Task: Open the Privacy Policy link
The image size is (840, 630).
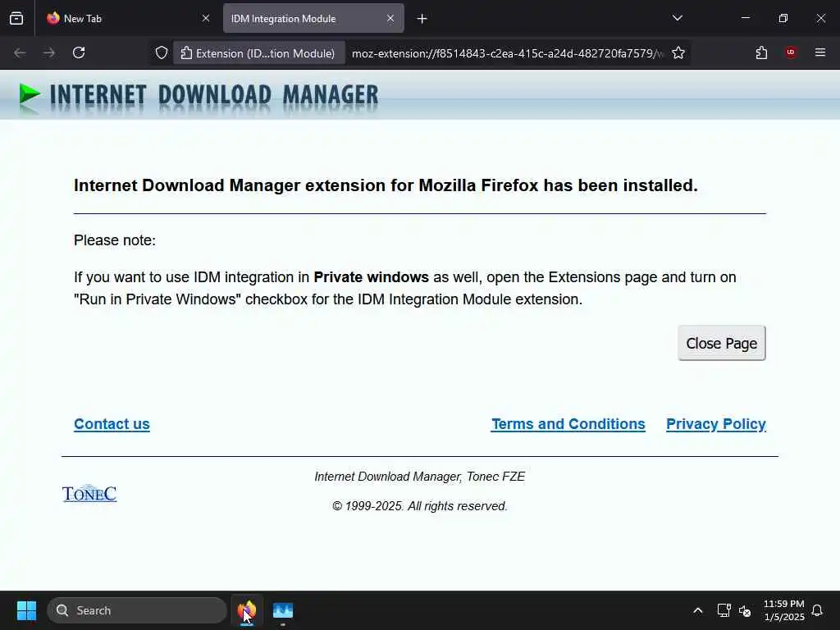Action: (x=715, y=424)
